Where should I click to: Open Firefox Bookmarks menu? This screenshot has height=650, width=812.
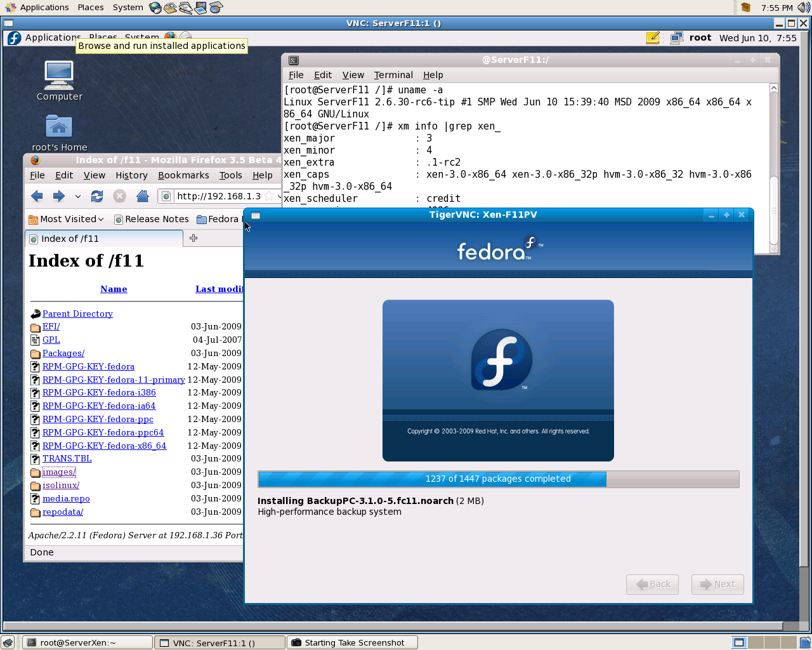point(183,175)
